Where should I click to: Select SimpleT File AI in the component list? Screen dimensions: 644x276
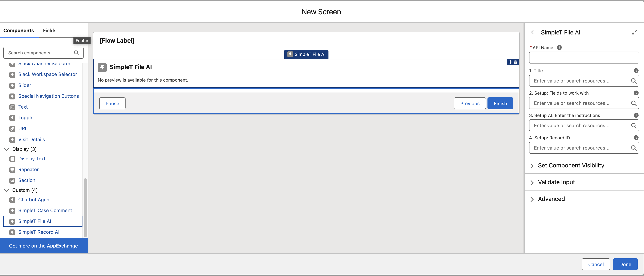[43, 221]
